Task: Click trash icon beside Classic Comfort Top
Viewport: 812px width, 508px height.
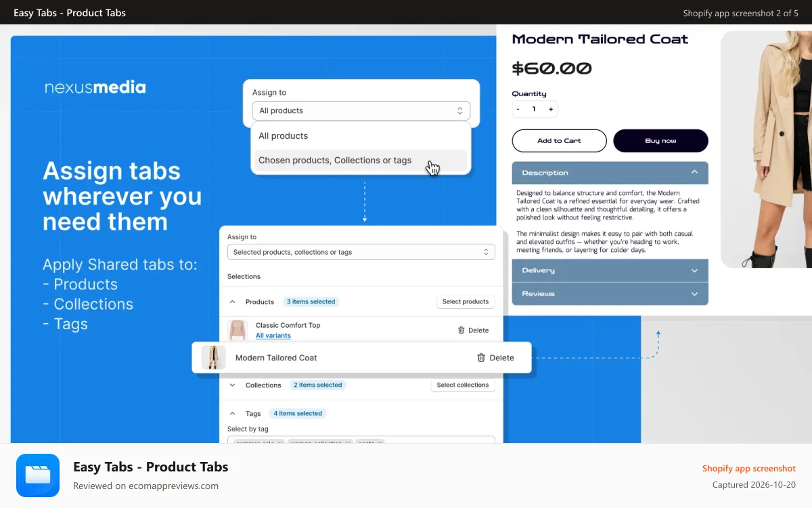Action: pyautogui.click(x=461, y=331)
